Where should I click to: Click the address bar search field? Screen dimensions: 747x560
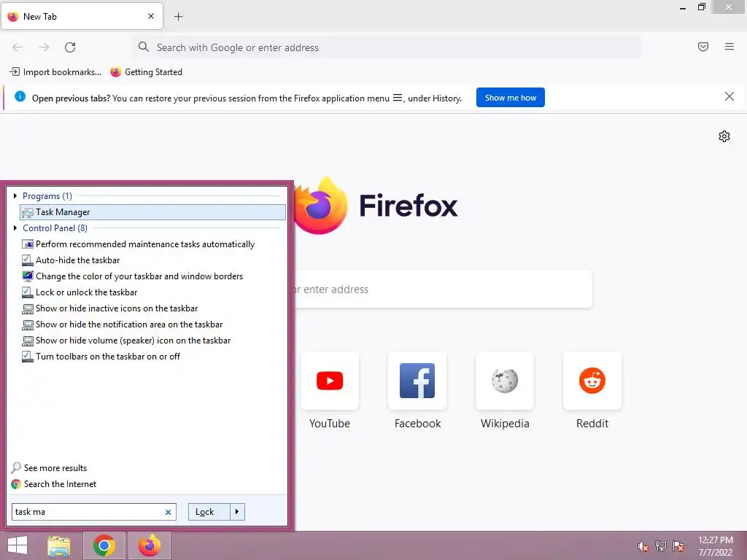point(387,47)
